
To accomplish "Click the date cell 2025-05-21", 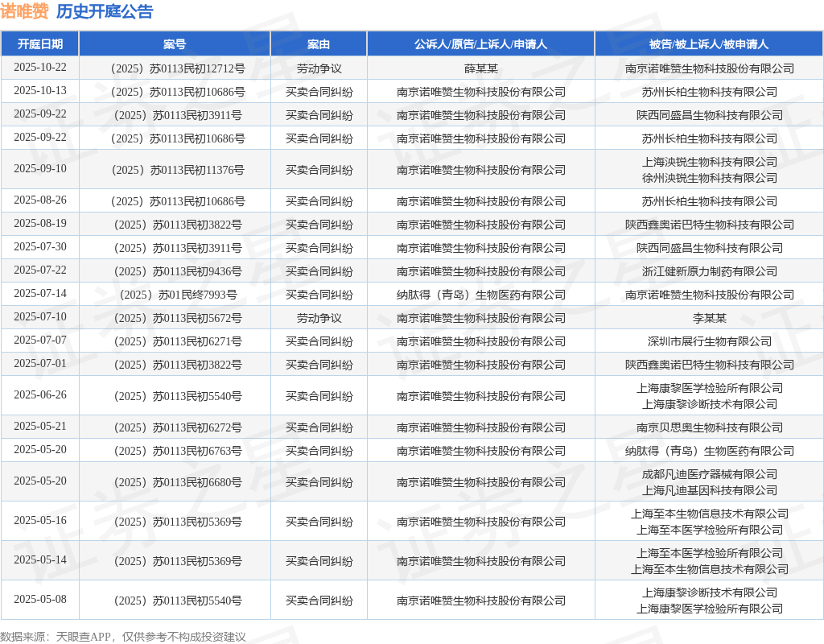I will click(40, 427).
